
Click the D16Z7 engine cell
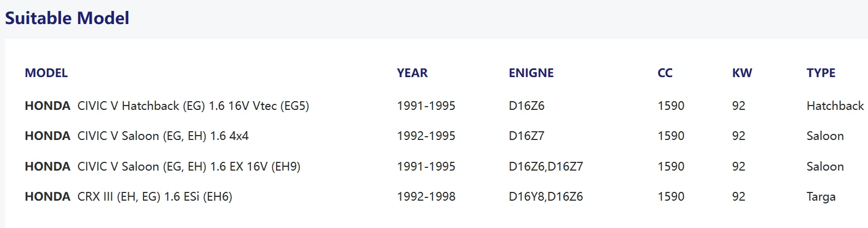coord(526,136)
